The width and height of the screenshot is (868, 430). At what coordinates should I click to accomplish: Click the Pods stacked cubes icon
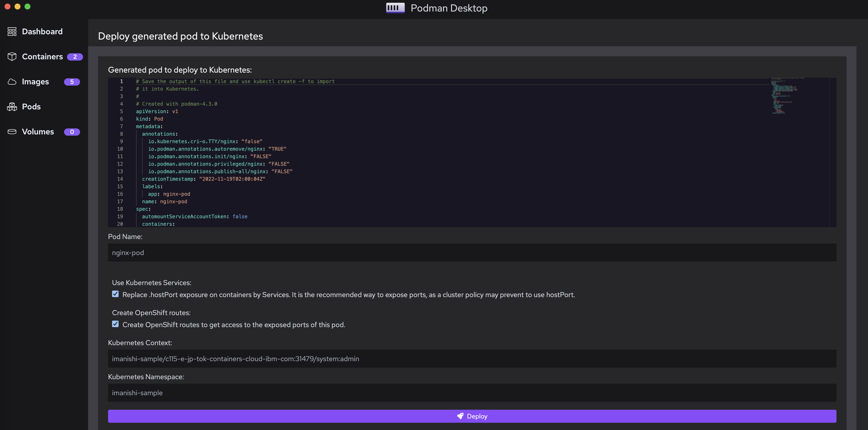pos(12,107)
